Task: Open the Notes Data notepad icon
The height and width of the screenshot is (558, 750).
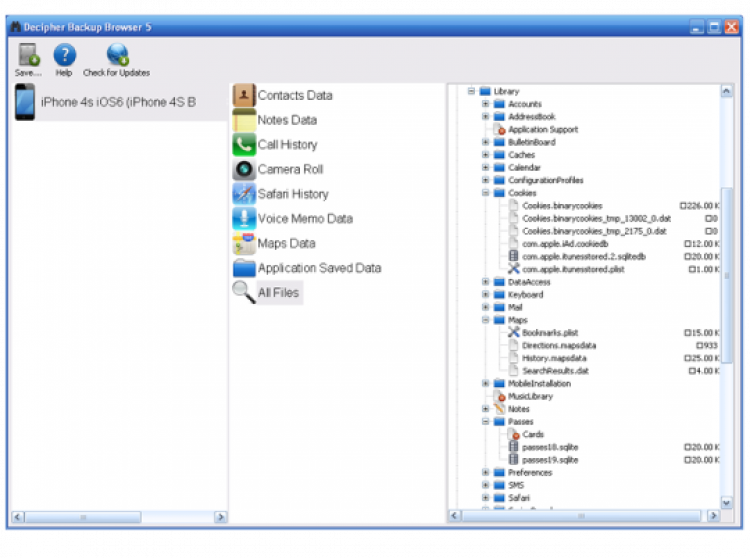Action: (244, 120)
